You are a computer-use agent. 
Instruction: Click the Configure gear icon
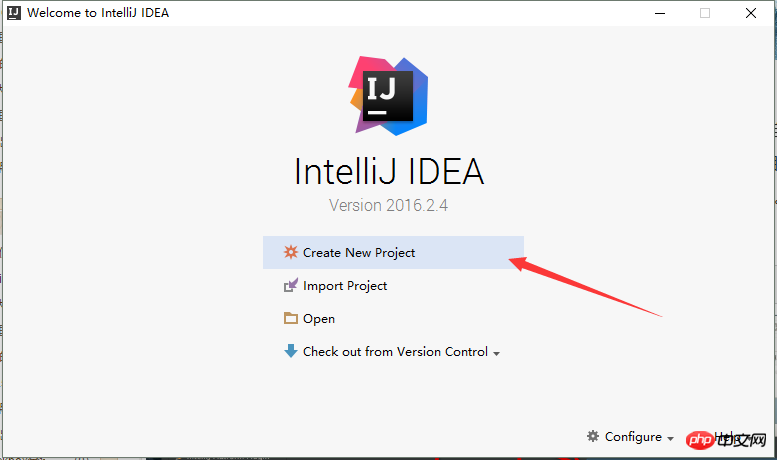(x=593, y=436)
